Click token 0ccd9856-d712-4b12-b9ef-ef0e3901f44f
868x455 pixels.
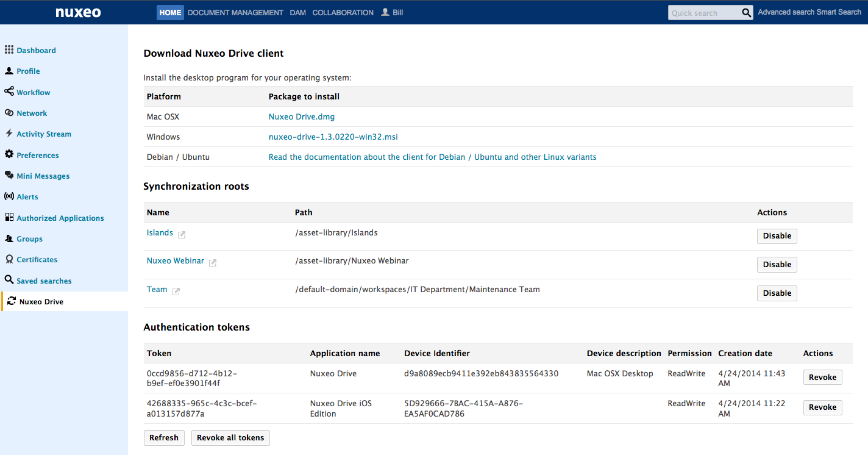point(192,378)
